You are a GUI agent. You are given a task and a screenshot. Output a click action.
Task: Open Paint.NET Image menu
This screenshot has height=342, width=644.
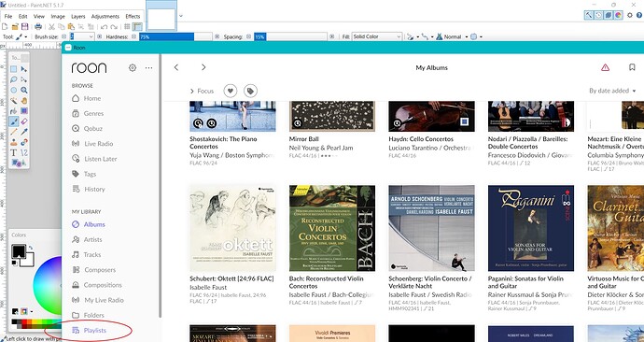coord(58,17)
